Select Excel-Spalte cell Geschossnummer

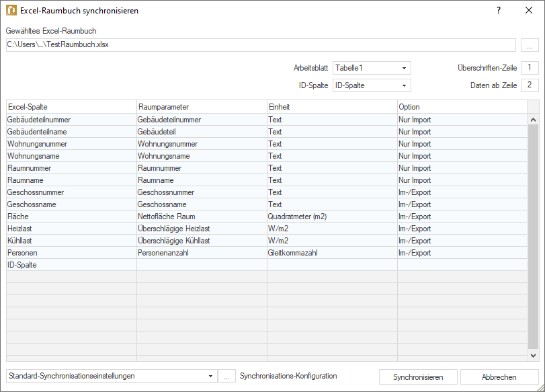coord(71,192)
